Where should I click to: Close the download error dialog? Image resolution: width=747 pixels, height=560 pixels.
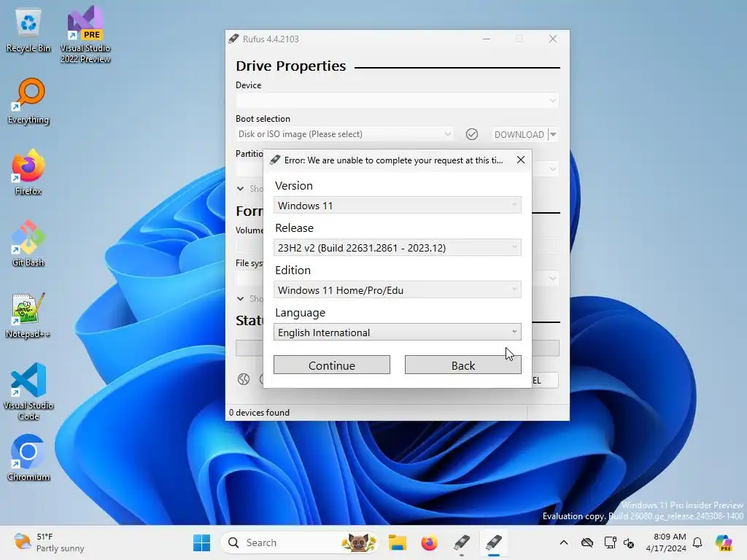pyautogui.click(x=521, y=160)
